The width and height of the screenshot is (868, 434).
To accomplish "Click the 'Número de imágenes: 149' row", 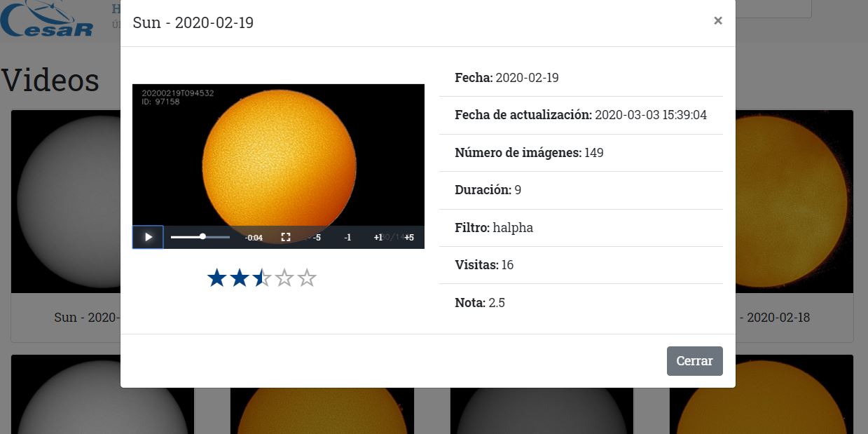I will coord(581,153).
